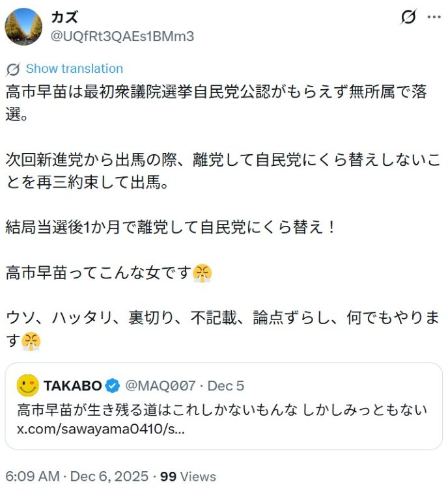Click the line 結局当選後1か月で離党して

coord(171,228)
